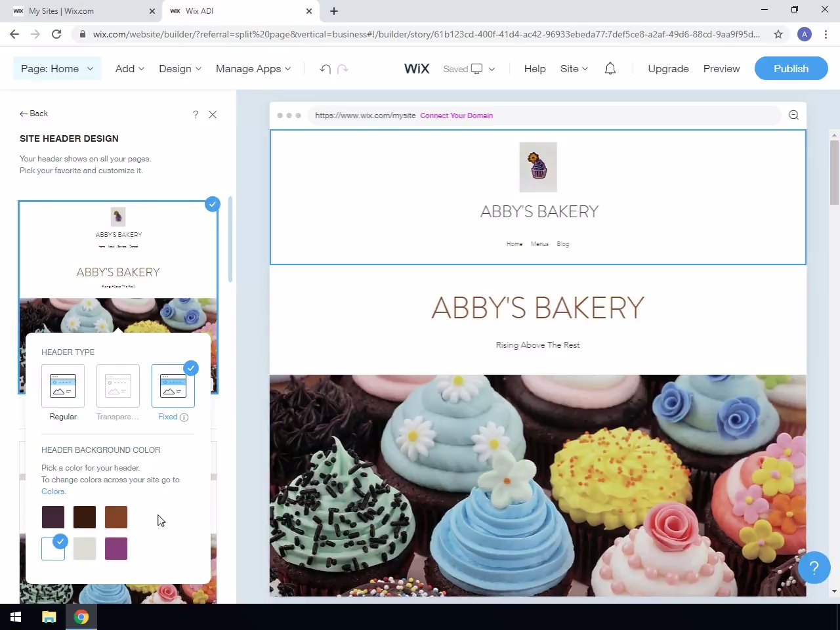Image resolution: width=840 pixels, height=630 pixels.
Task: Open the Chrome three-dot menu
Action: [826, 34]
